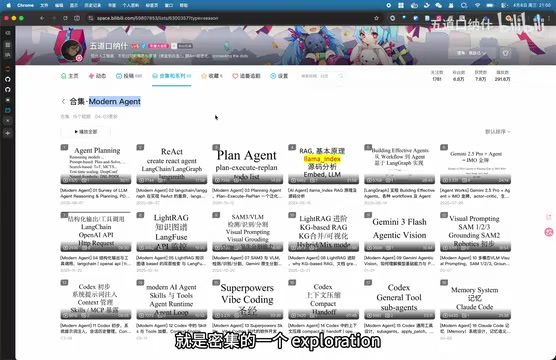The image size is (556, 360).
Task: Open the SAM3/VLM Visual Prompting thumbnail
Action: pyautogui.click(x=248, y=232)
